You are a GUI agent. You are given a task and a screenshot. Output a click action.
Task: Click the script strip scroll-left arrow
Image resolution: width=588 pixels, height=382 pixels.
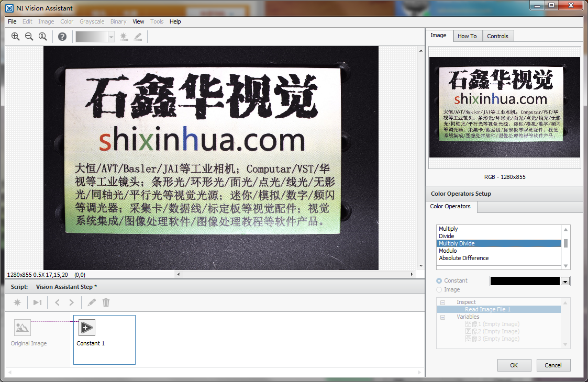(10, 372)
